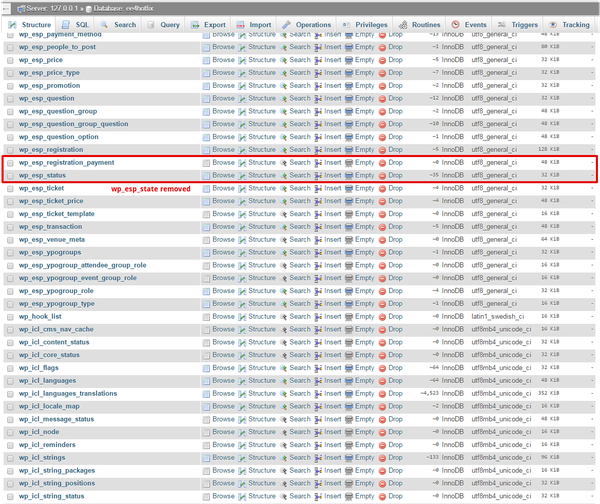
Task: Click Structure icon for wp_esp_price
Action: click(242, 60)
